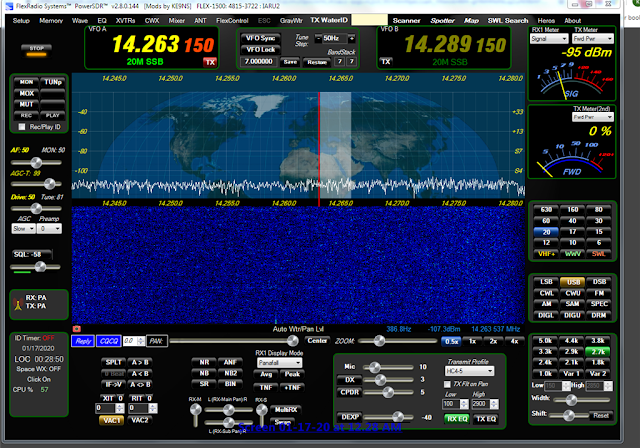Check the Rec/Play ID checkbox
The width and height of the screenshot is (640, 448).
tap(22, 127)
